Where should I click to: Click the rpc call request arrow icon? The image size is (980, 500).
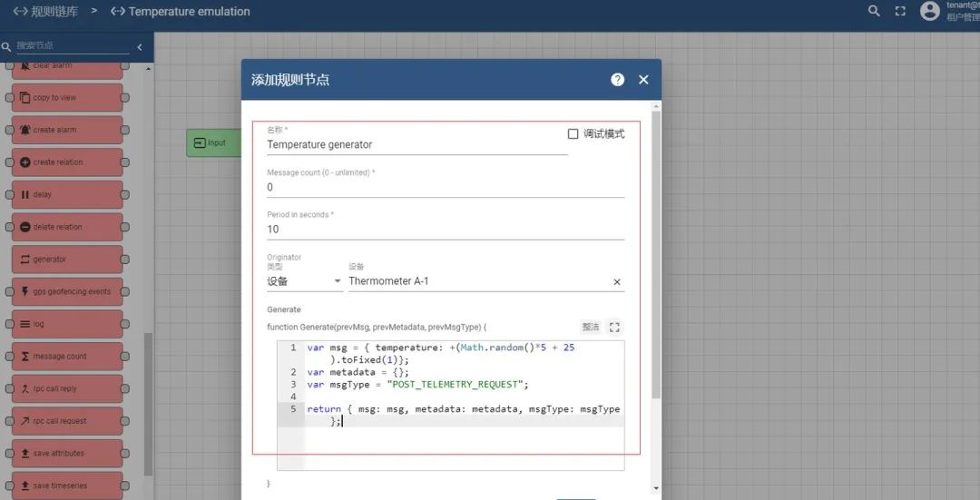(x=25, y=421)
